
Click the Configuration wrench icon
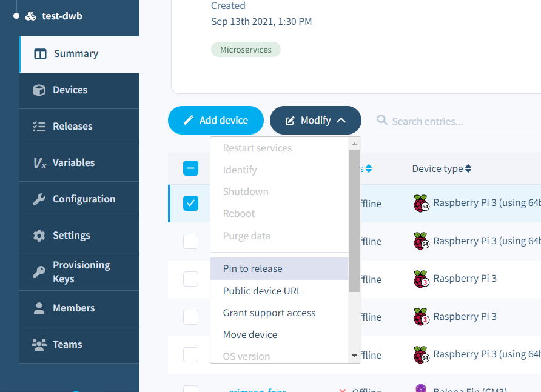pos(39,199)
